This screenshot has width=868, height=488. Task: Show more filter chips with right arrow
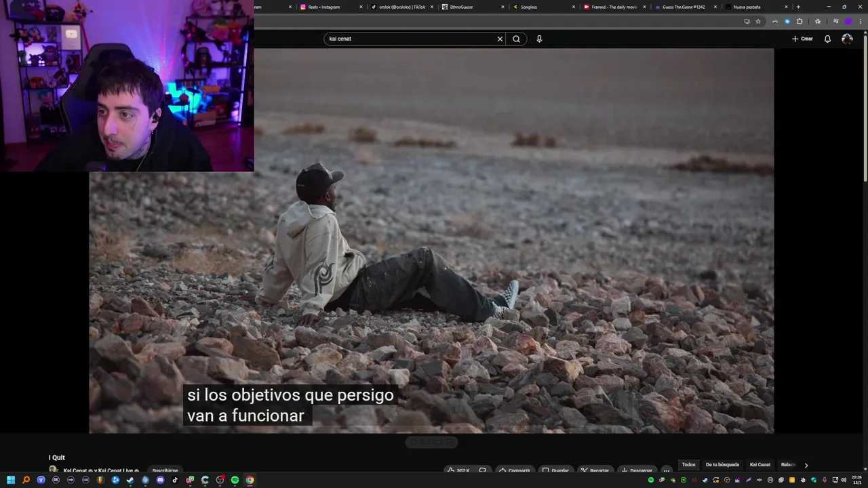806,465
